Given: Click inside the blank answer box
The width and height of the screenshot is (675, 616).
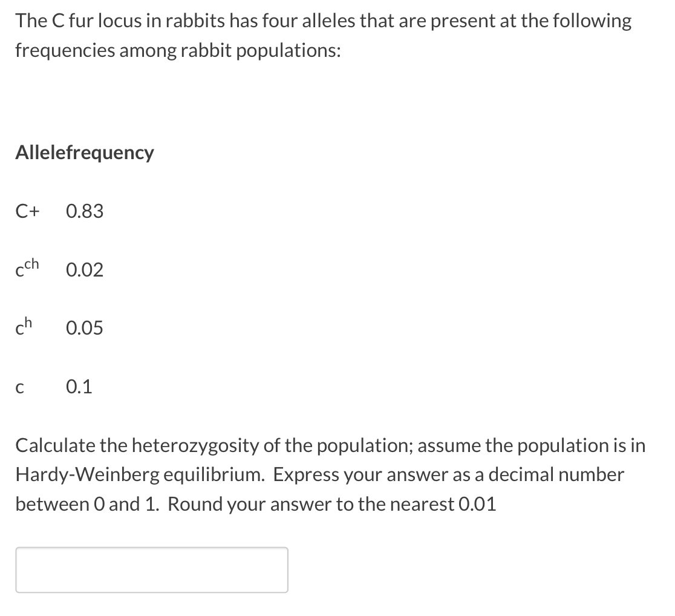Looking at the screenshot, I should click(x=151, y=569).
